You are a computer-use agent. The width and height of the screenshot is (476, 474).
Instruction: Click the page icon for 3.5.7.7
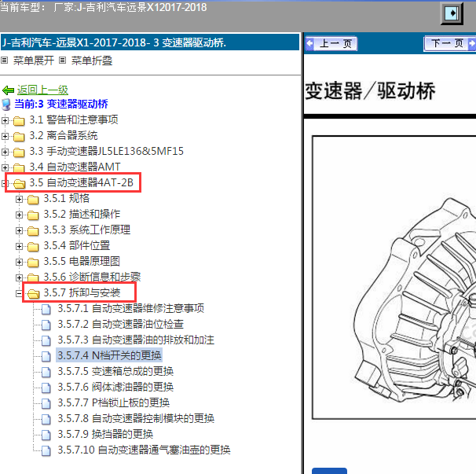tap(46, 403)
